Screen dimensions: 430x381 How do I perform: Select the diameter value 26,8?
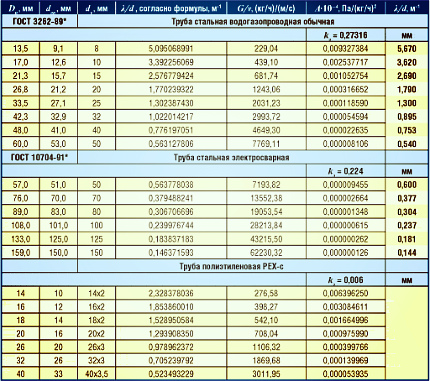tap(20, 89)
